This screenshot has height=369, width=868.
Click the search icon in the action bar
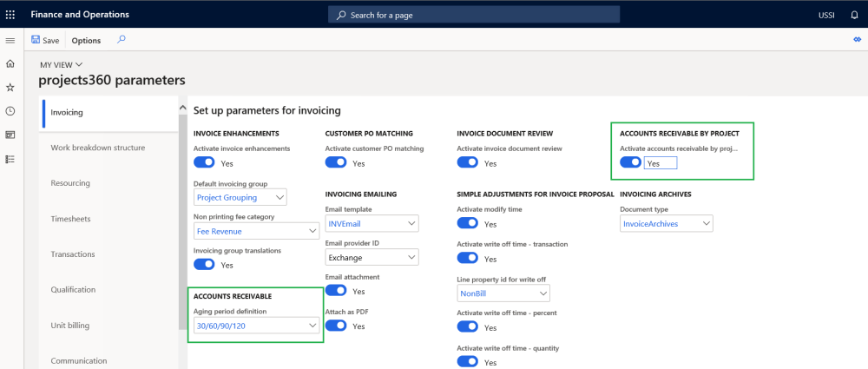tap(122, 39)
